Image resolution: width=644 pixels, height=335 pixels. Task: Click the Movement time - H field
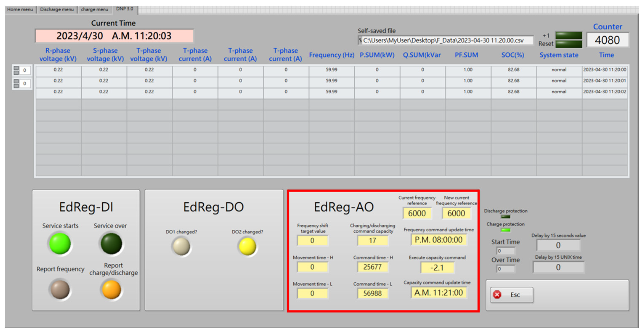[312, 267]
